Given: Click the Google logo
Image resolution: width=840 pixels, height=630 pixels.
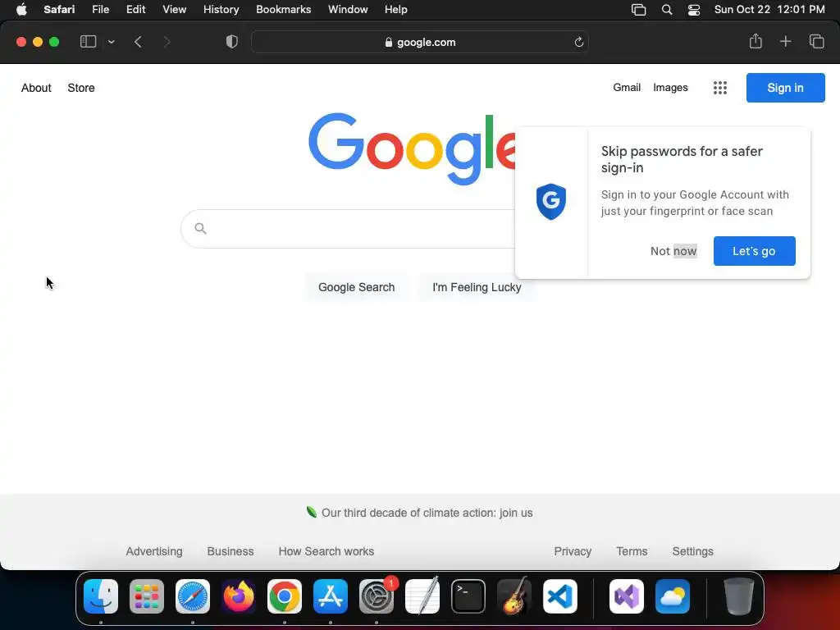Looking at the screenshot, I should pyautogui.click(x=412, y=149).
